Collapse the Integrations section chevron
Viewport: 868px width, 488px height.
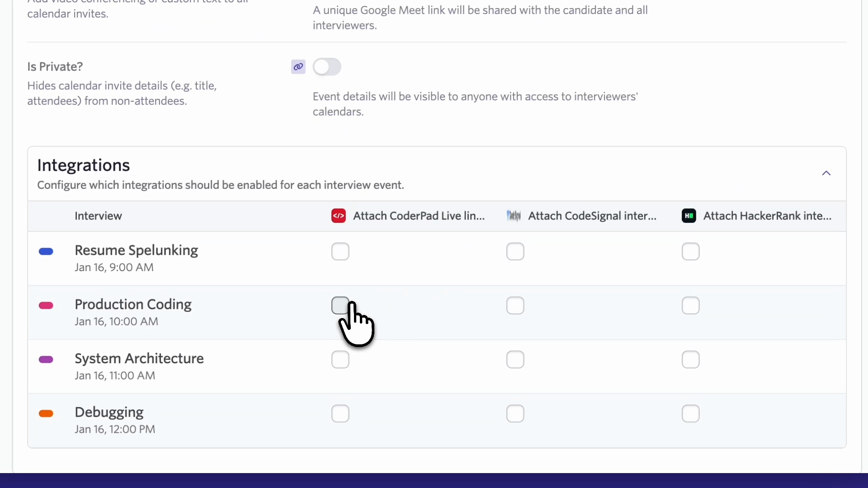click(x=826, y=174)
